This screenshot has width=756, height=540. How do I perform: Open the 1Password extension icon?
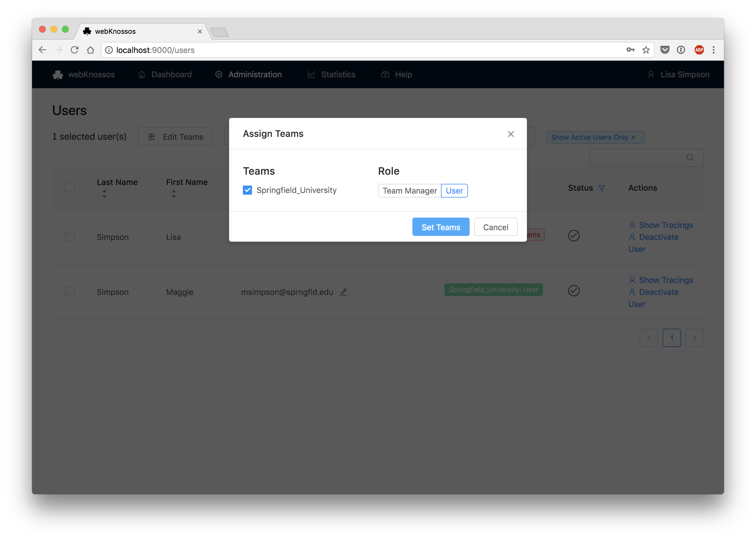tap(681, 50)
